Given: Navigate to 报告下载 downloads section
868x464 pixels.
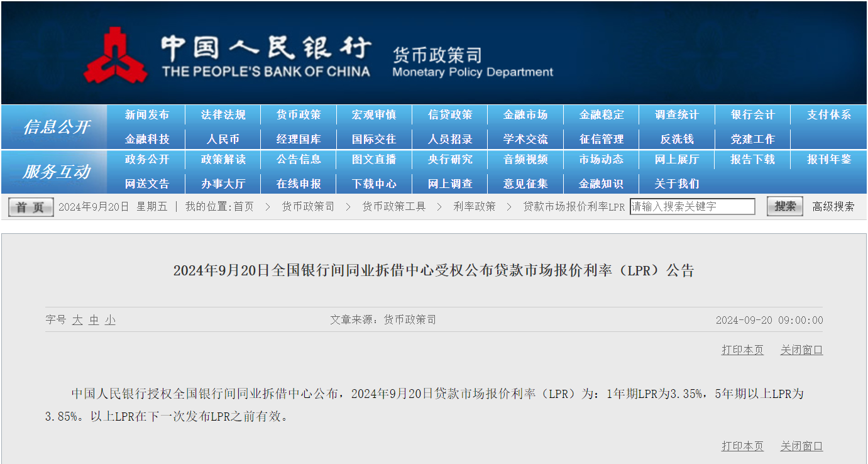Looking at the screenshot, I should pos(752,160).
